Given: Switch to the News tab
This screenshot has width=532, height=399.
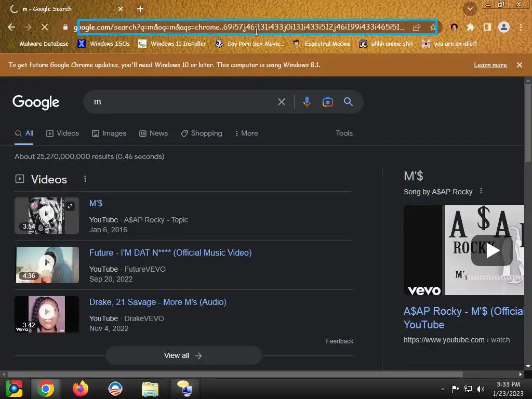Looking at the screenshot, I should pos(153,134).
